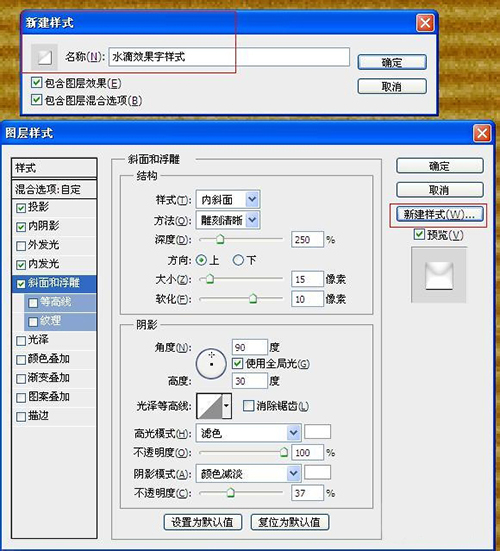500x551 pixels.
Task: Click 设置为默认值 button
Action: tap(203, 522)
